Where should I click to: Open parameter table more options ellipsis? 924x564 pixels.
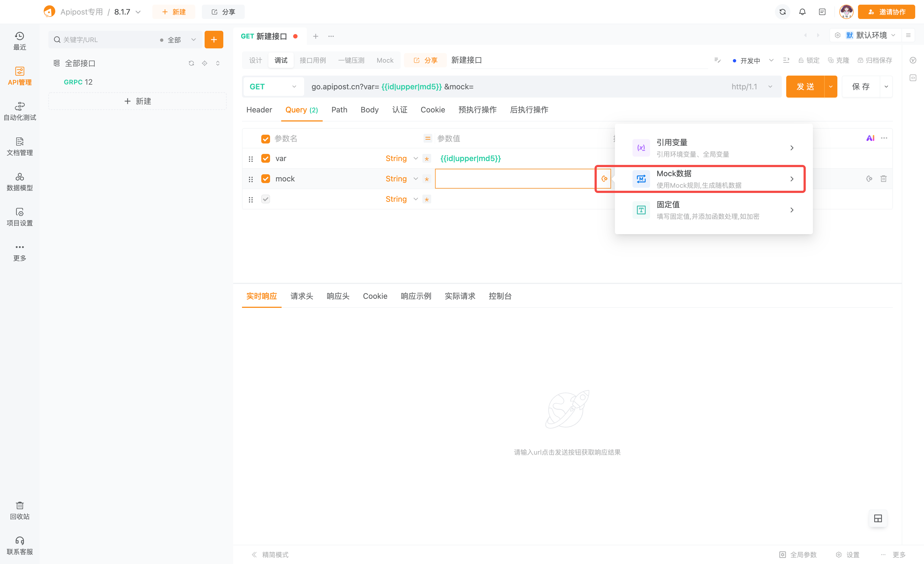884,138
